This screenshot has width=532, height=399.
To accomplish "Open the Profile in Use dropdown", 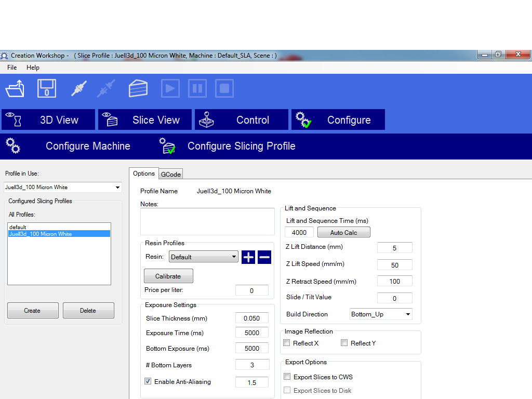I will (x=117, y=188).
